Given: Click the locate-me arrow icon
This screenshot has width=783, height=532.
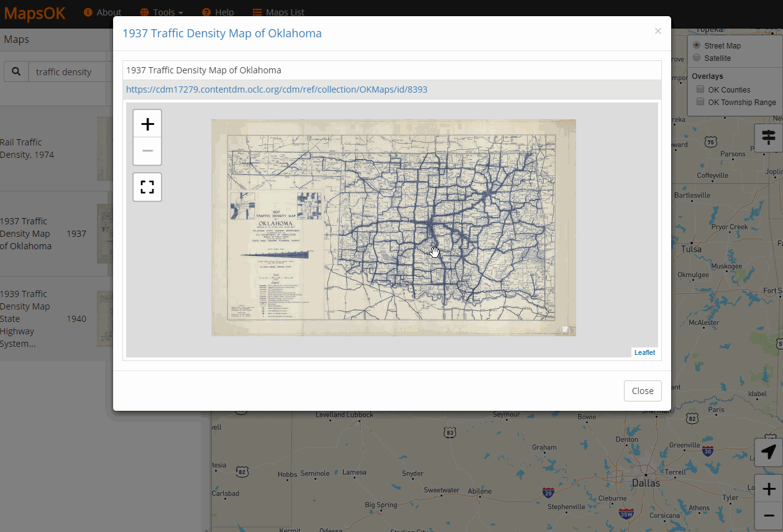Looking at the screenshot, I should point(769,452).
